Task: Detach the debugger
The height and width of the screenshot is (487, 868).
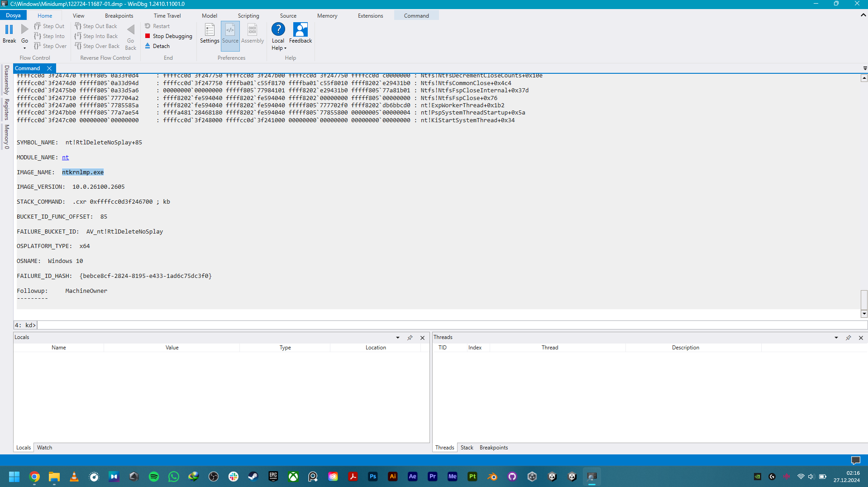Action: click(x=157, y=46)
